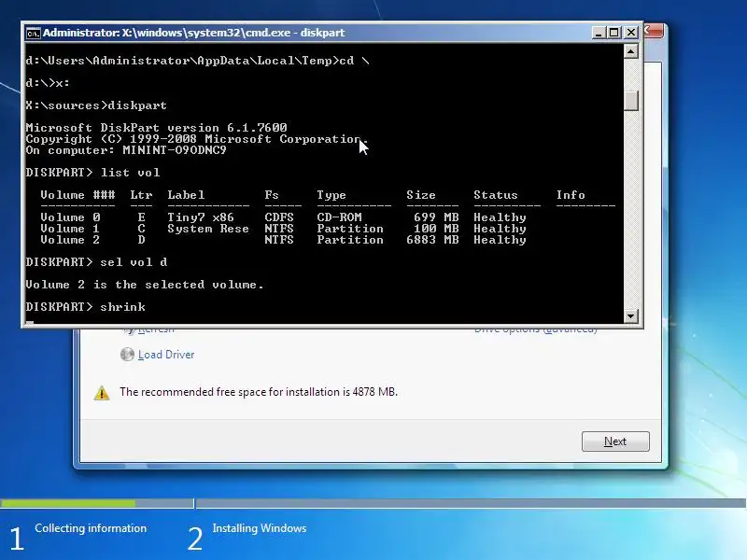Image resolution: width=747 pixels, height=560 pixels.
Task: Click the recommended free space warning text
Action: pyautogui.click(x=259, y=392)
